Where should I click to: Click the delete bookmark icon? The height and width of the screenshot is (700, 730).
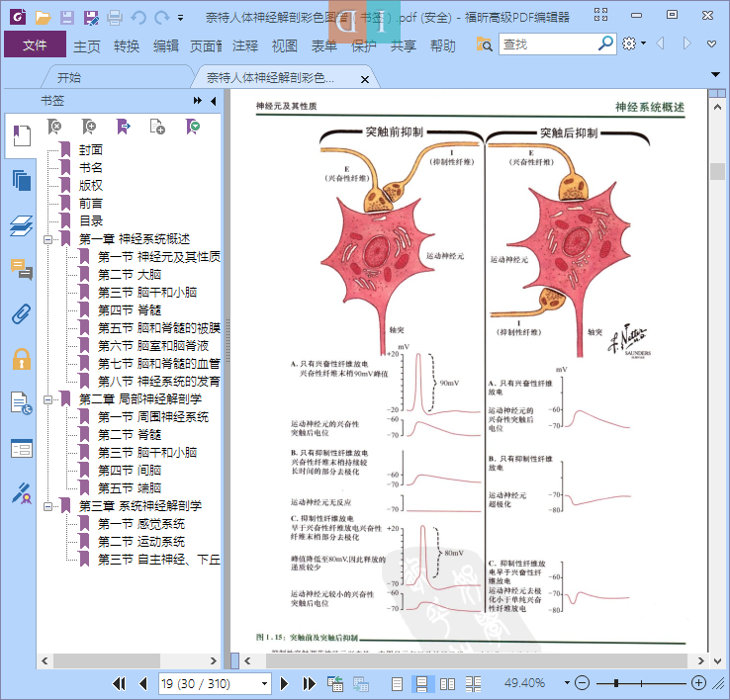(54, 127)
